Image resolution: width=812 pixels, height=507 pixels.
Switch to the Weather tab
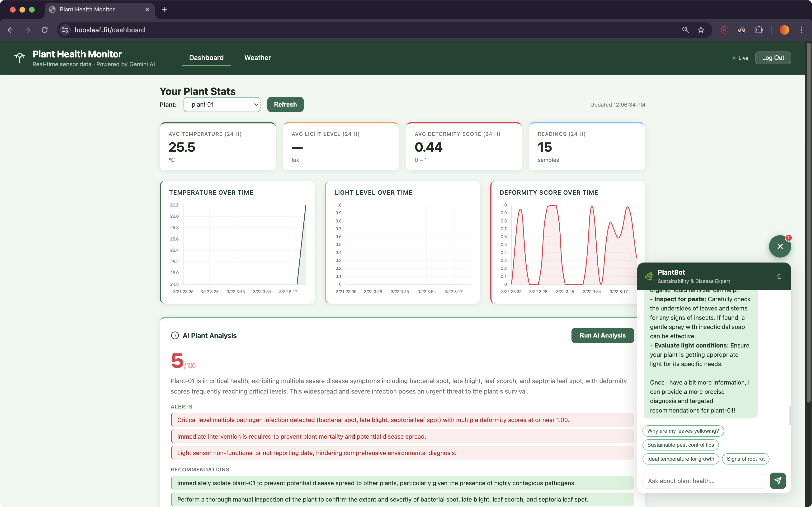[x=257, y=58]
